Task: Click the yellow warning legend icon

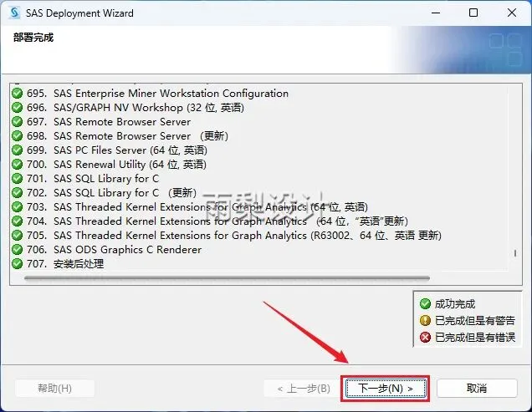Action: [425, 320]
